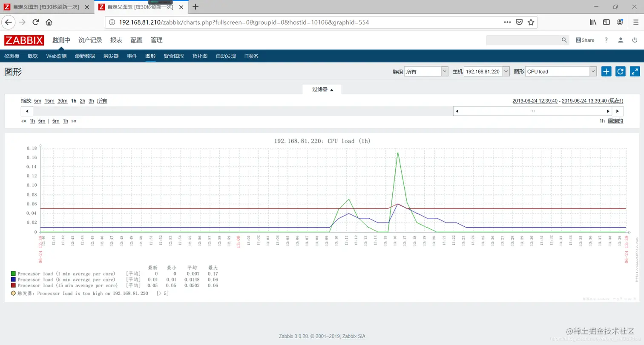
Task: Toggle the 固定的 fixed period link
Action: click(x=615, y=121)
